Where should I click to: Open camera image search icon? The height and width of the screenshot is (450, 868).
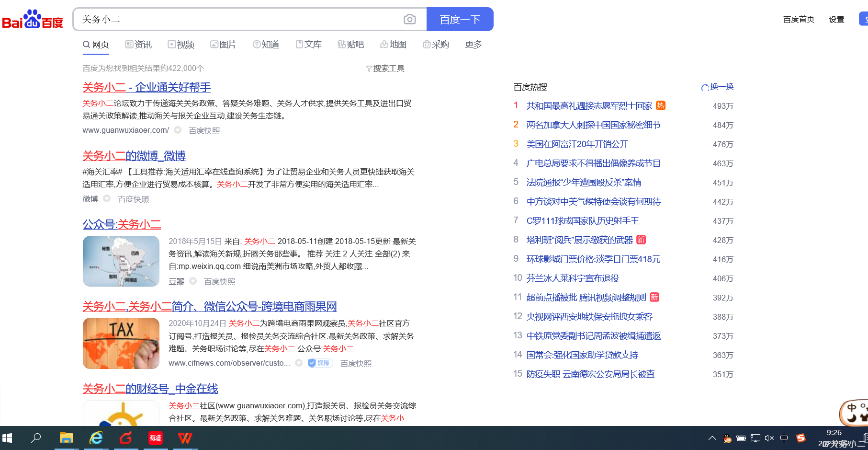(409, 19)
